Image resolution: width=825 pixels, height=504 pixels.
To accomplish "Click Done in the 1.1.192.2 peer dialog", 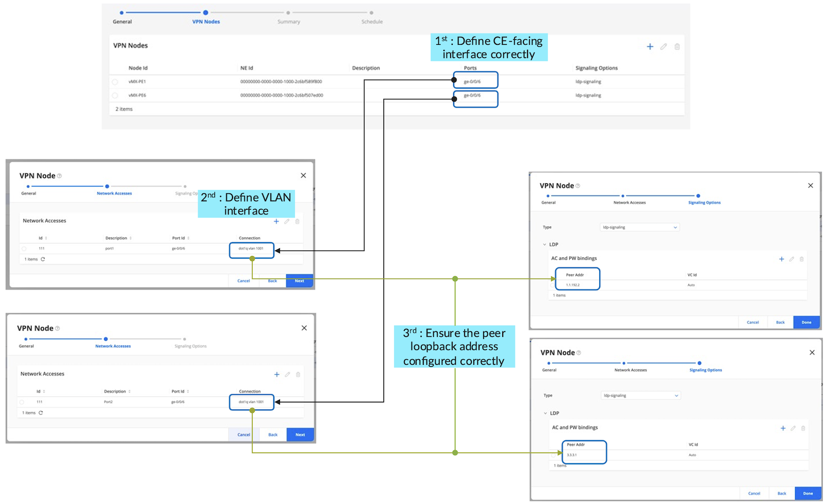I will pyautogui.click(x=806, y=323).
